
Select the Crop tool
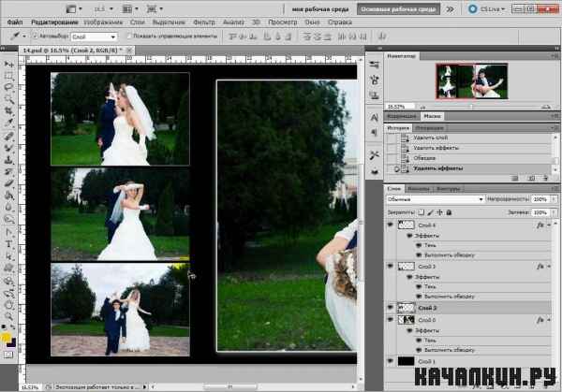[9, 111]
